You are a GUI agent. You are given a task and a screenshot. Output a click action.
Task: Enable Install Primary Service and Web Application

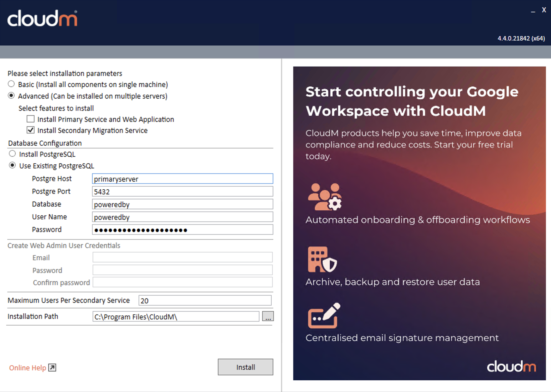click(x=30, y=119)
